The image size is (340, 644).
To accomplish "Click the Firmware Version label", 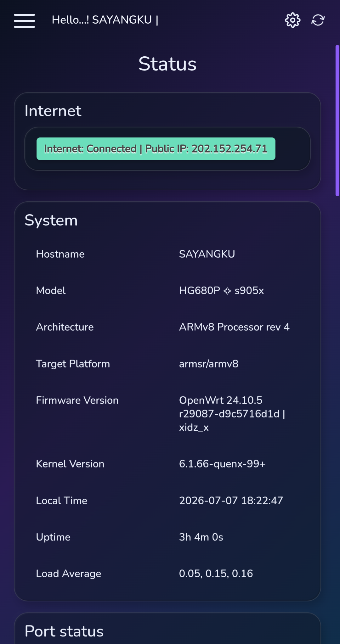I will click(x=77, y=400).
